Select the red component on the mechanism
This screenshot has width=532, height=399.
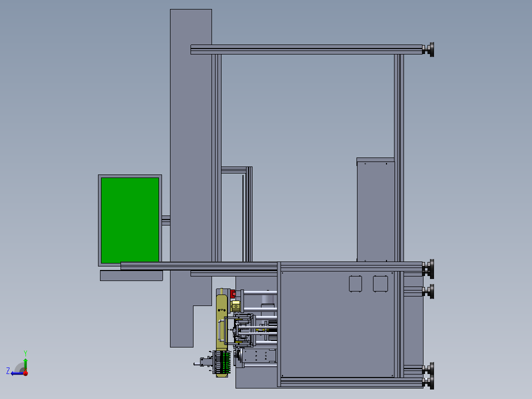(233, 294)
